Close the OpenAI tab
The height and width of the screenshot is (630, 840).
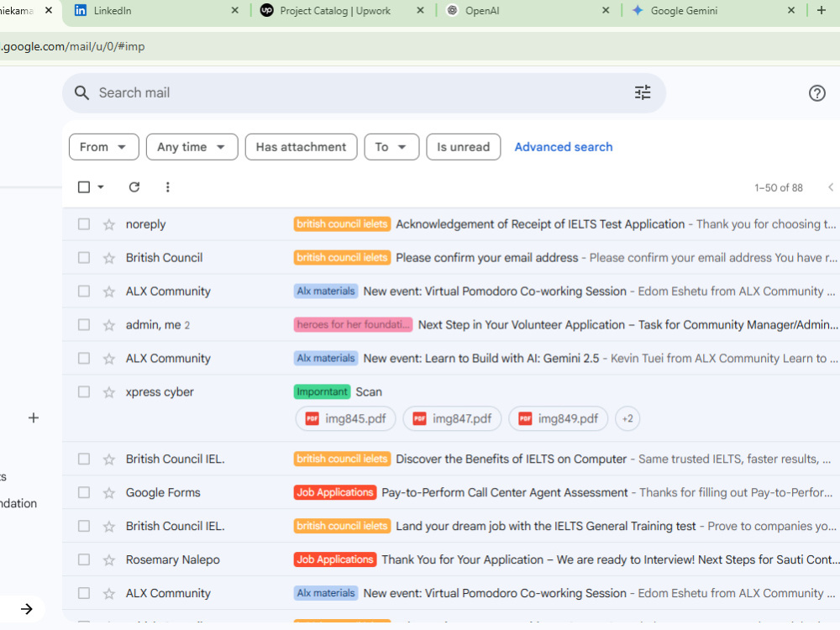click(x=606, y=10)
